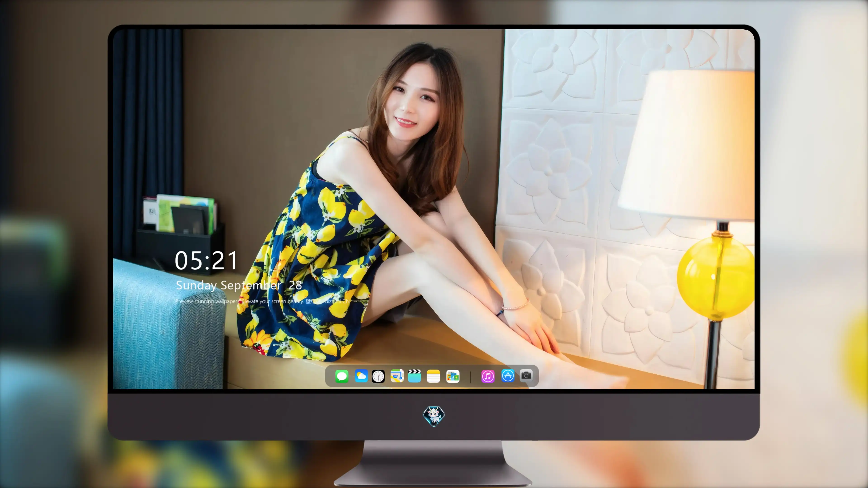Click the 05:21 clock display

pyautogui.click(x=206, y=261)
